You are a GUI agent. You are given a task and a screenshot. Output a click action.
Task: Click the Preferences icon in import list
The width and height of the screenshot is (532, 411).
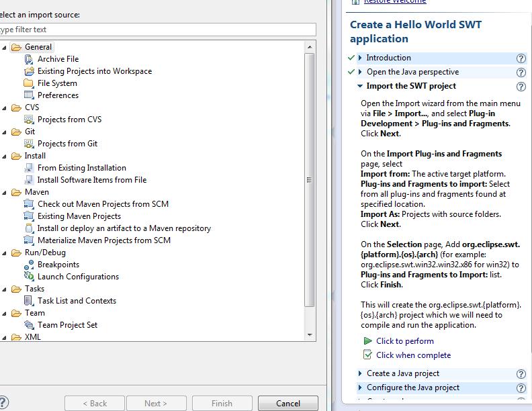click(x=29, y=95)
